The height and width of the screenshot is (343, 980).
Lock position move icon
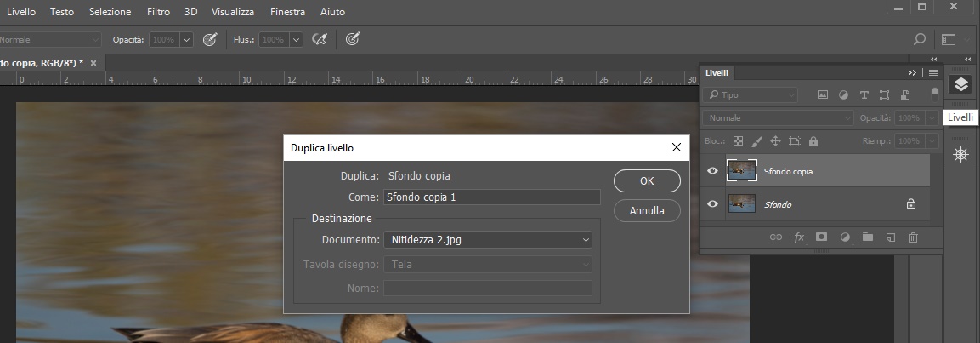pos(776,140)
